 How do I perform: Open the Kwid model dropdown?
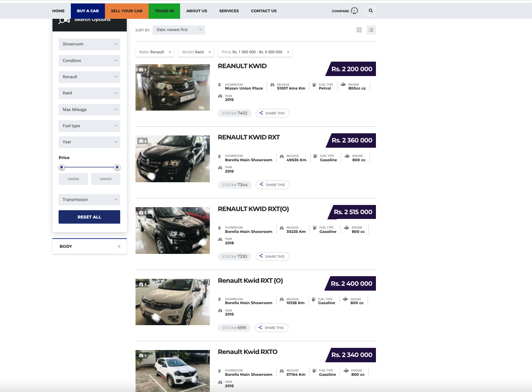pos(89,93)
